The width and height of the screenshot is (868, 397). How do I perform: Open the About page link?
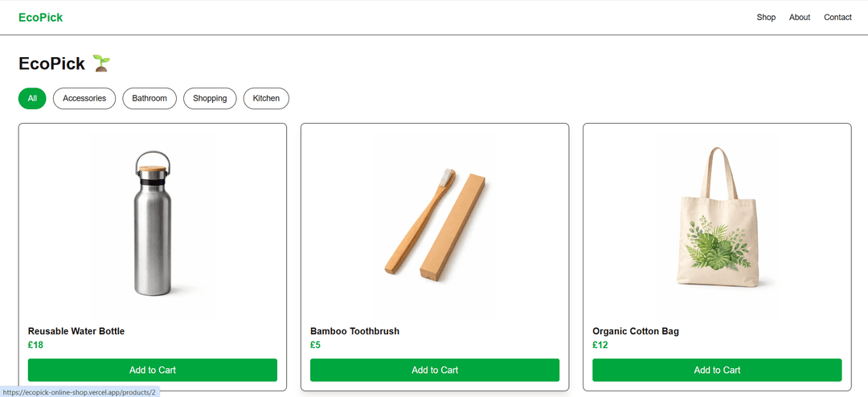click(x=800, y=18)
